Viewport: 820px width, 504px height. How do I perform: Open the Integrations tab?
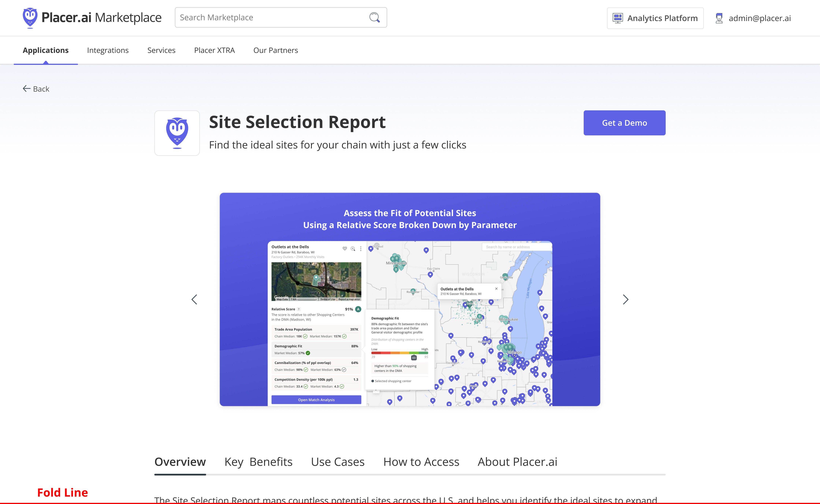[108, 50]
